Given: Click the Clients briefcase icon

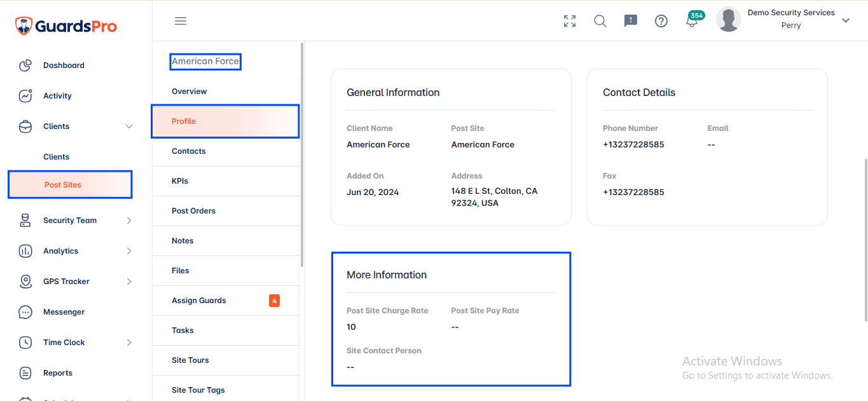Looking at the screenshot, I should point(25,126).
